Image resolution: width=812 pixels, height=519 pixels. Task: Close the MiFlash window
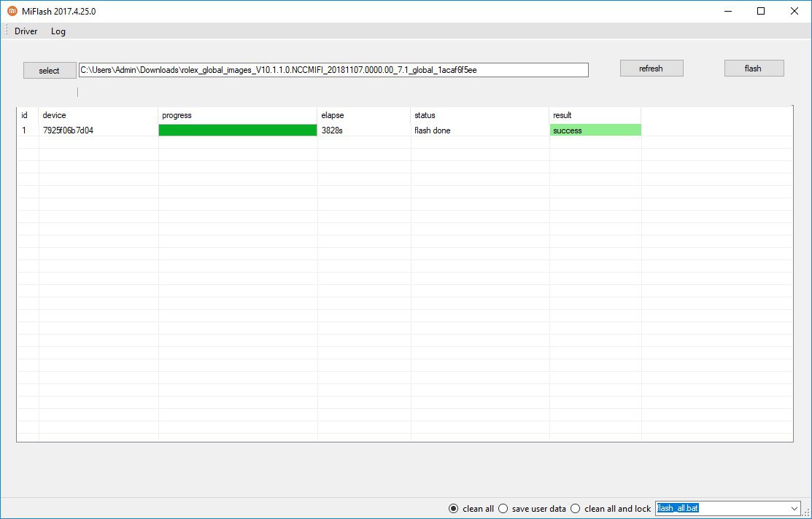(794, 11)
